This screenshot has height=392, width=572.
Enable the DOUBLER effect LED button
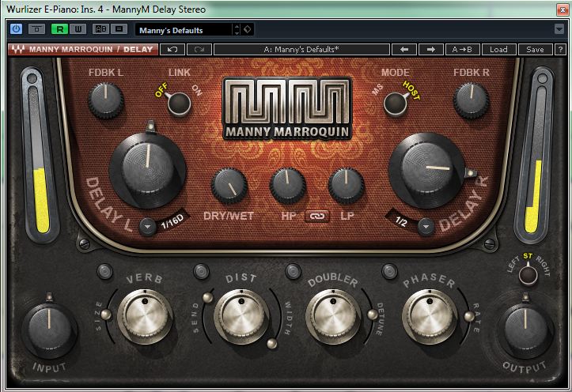coord(293,271)
